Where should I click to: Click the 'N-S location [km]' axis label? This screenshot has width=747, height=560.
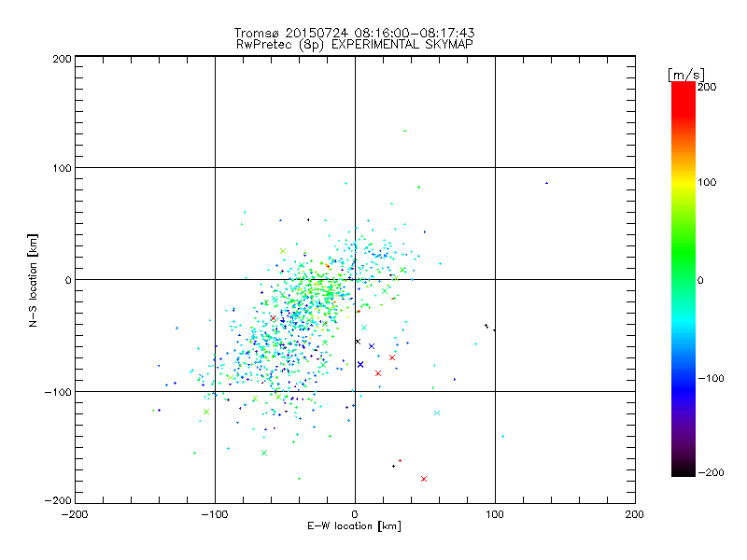click(33, 281)
